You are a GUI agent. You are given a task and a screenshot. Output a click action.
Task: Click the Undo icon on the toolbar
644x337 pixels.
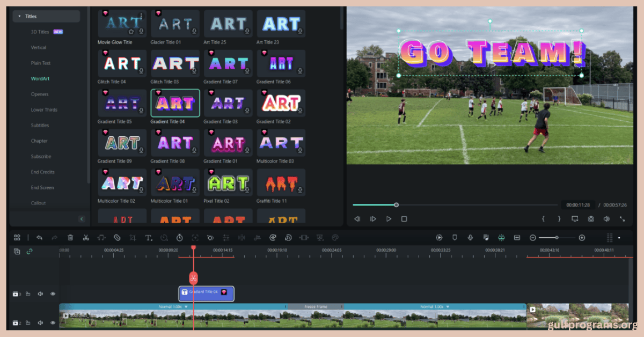pos(40,237)
